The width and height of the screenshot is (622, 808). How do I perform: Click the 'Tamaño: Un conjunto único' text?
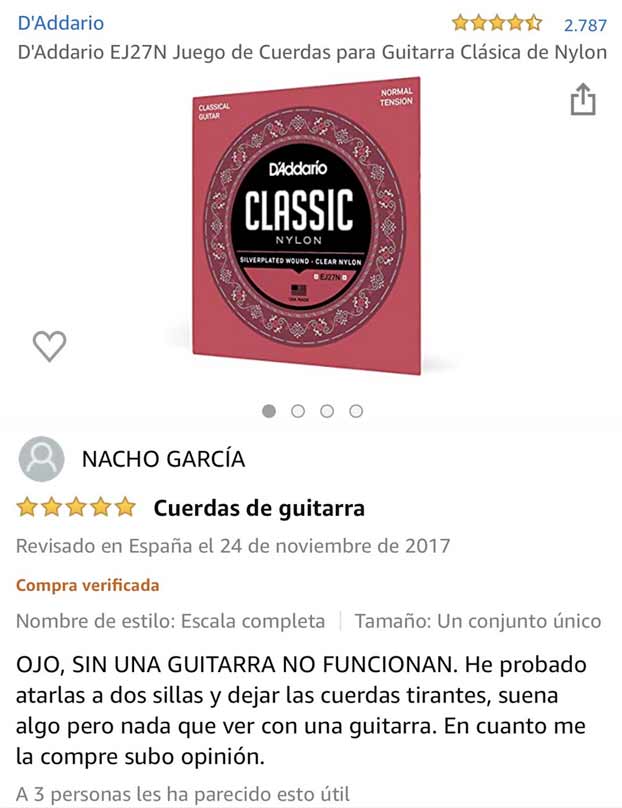(478, 621)
